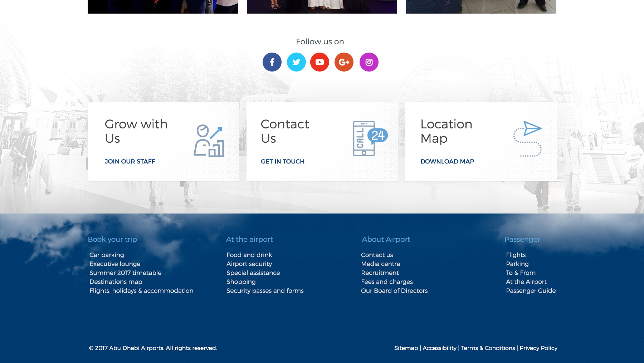The height and width of the screenshot is (363, 644).
Task: Open the Facebook social icon
Action: tap(272, 62)
